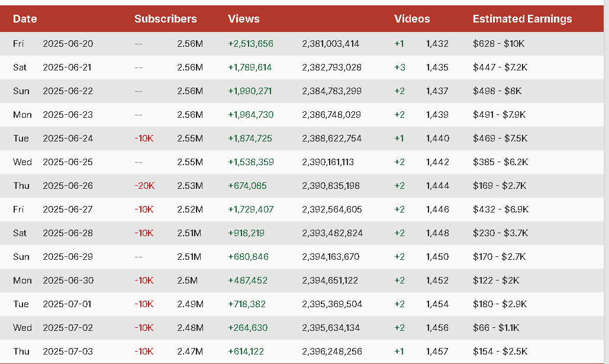The image size is (609, 364).
Task: Select the date 2025-07-03
Action: point(68,352)
